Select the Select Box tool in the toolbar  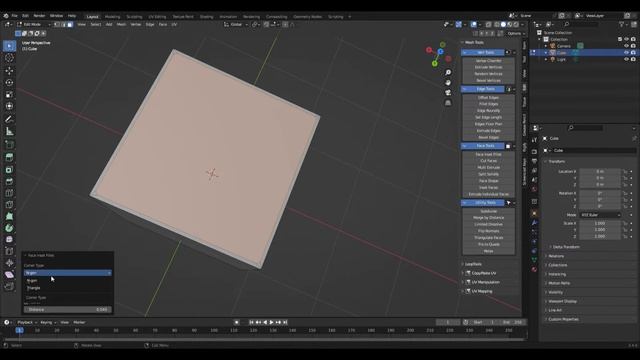(9, 46)
